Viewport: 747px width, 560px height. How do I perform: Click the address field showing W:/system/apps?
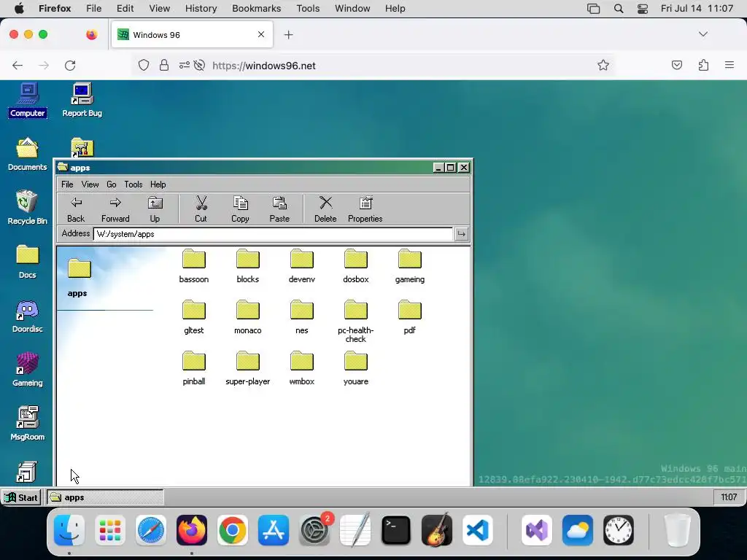coord(273,234)
